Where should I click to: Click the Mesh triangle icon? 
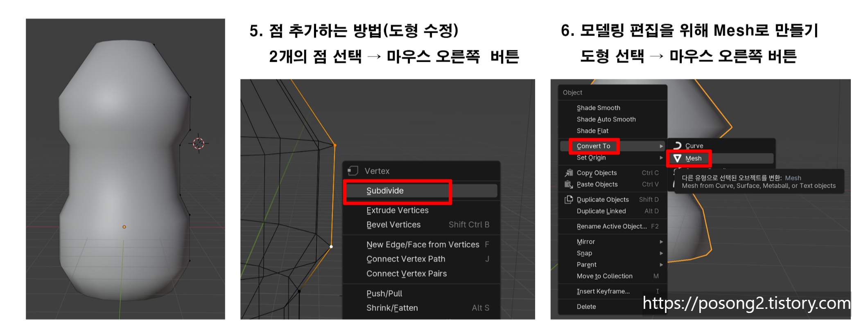pyautogui.click(x=677, y=158)
